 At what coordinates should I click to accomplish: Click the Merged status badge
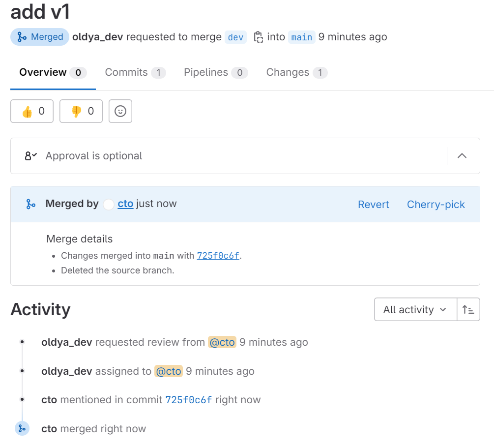click(40, 37)
